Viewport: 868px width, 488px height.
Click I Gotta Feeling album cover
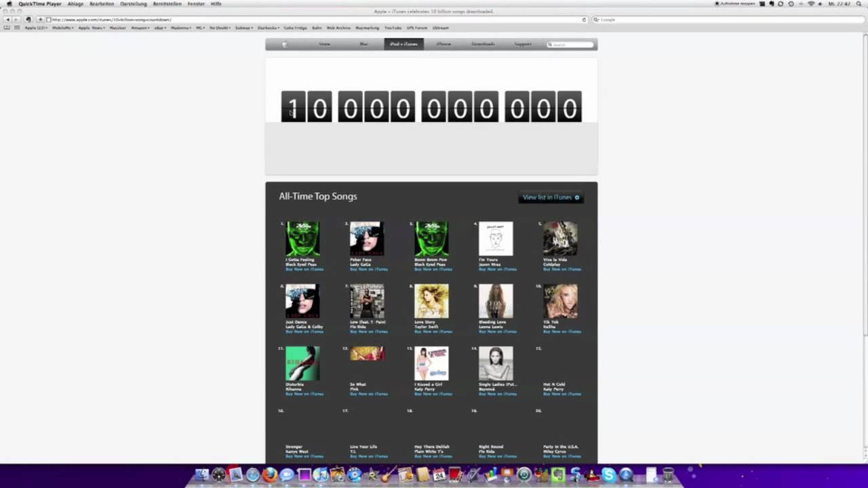tap(302, 239)
